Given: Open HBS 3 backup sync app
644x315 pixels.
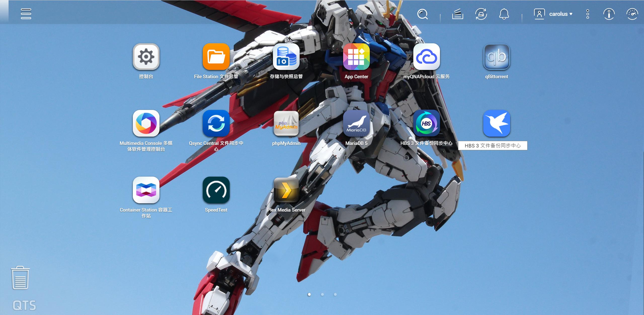Looking at the screenshot, I should (426, 123).
